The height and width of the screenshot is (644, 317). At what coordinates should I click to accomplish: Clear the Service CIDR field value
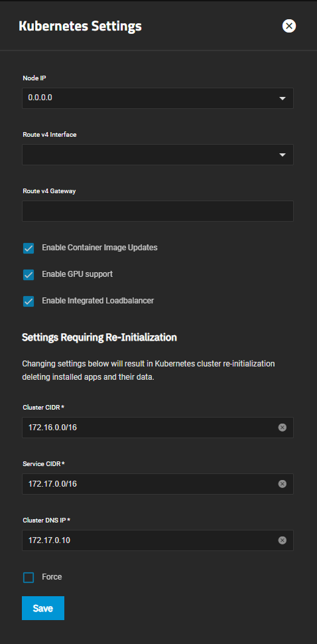pos(282,484)
